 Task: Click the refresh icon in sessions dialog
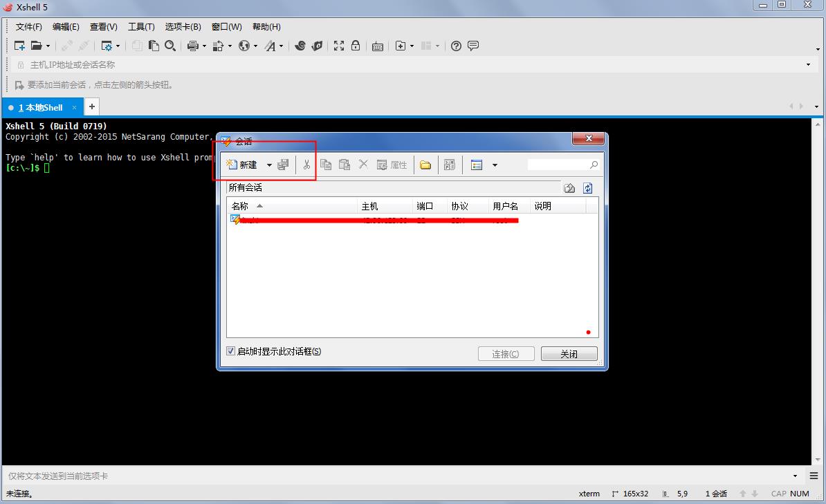(x=587, y=188)
